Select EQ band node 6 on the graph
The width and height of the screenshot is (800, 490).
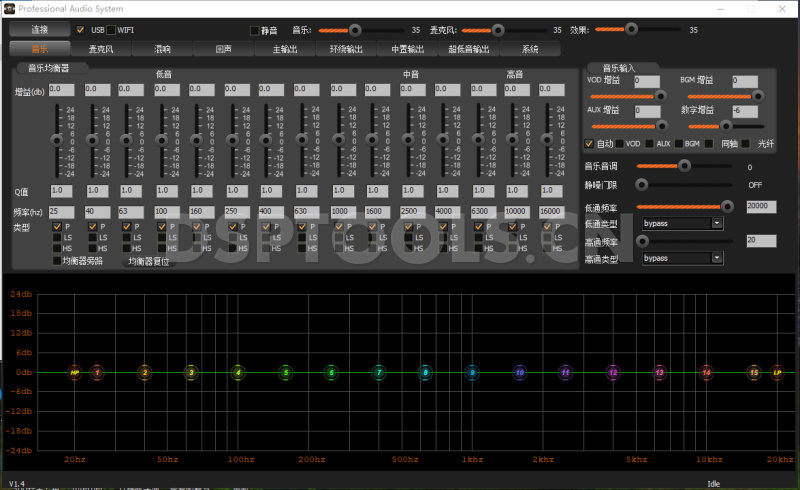tap(331, 373)
